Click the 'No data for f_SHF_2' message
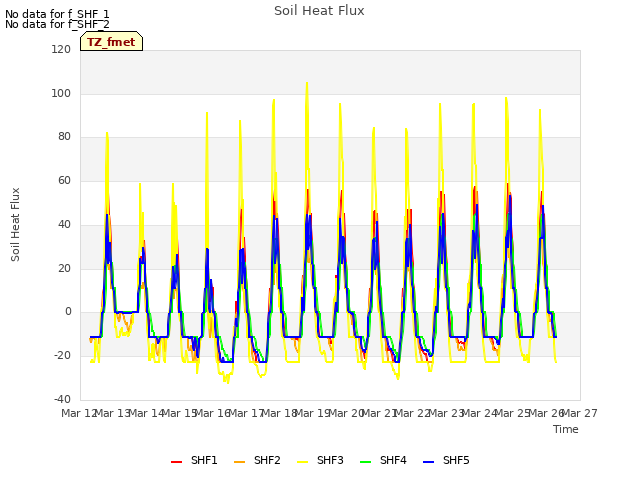The height and width of the screenshot is (480, 640). tap(57, 24)
